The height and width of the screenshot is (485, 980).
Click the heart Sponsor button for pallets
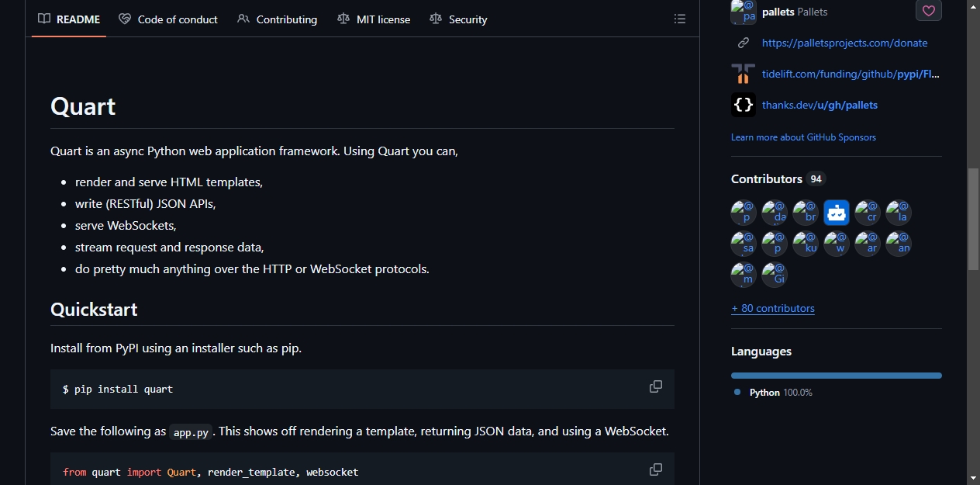(x=929, y=11)
